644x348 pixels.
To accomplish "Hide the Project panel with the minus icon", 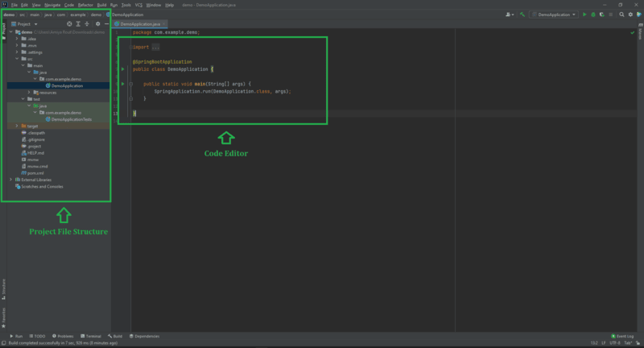I will (x=106, y=24).
